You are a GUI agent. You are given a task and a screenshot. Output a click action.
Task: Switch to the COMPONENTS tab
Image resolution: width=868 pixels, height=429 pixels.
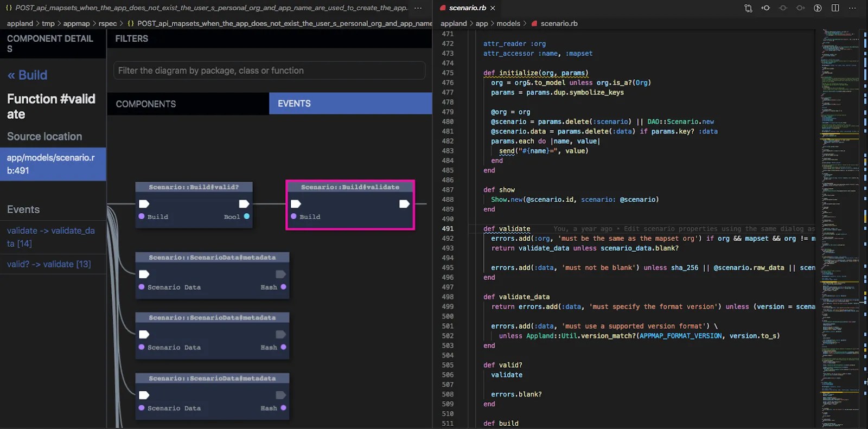[188, 104]
